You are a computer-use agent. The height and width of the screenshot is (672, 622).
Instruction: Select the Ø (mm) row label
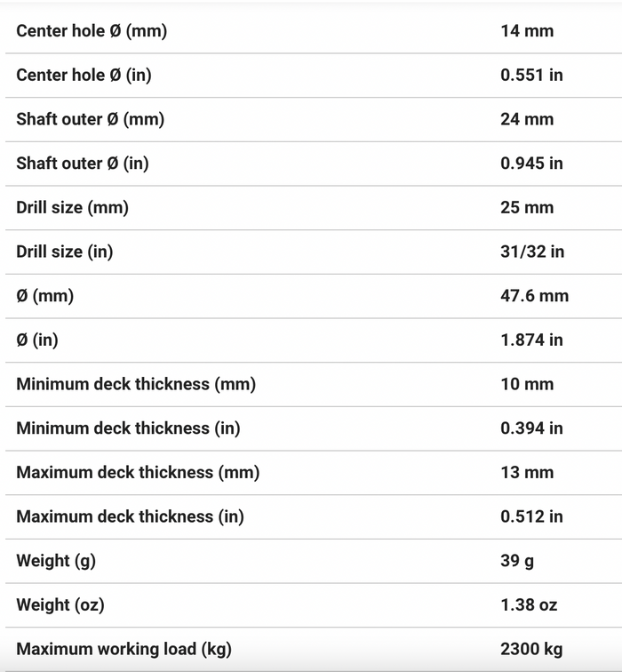[x=45, y=296]
